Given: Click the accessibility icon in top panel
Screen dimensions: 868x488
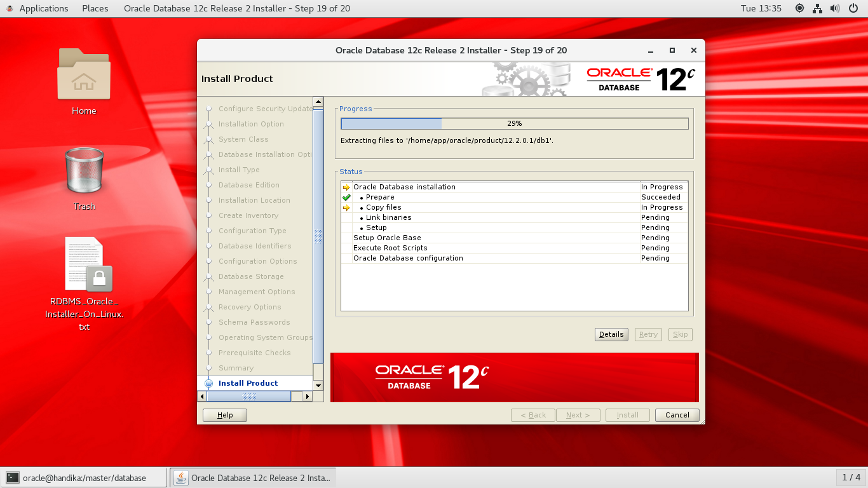Looking at the screenshot, I should click(799, 8).
